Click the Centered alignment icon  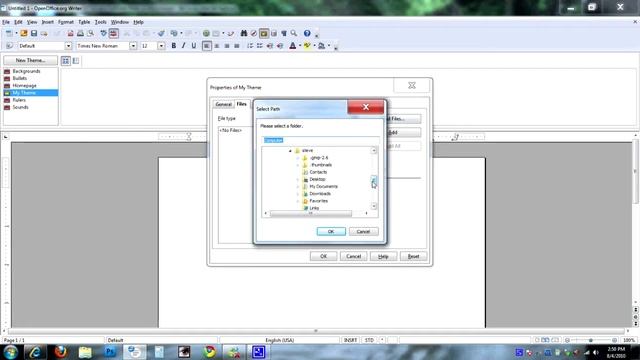click(217, 46)
